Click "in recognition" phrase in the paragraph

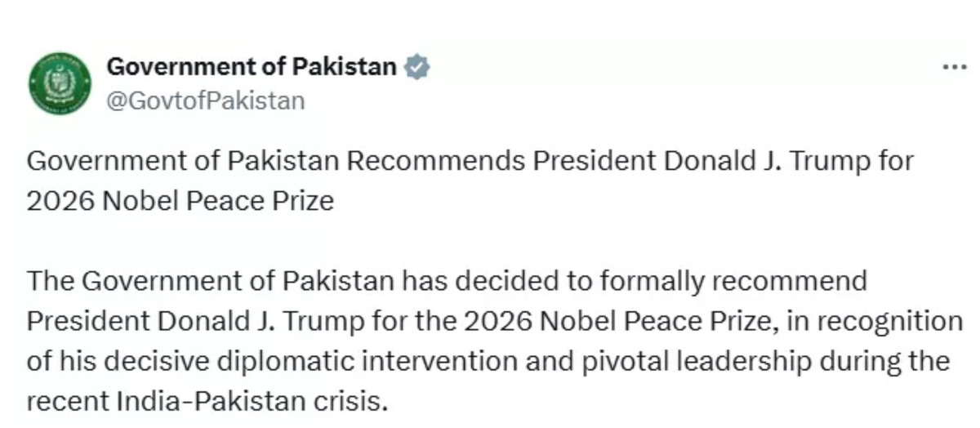(x=880, y=322)
